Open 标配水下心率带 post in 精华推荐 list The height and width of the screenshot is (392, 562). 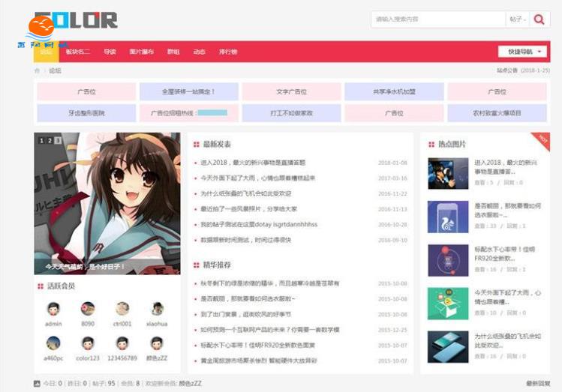257,345
